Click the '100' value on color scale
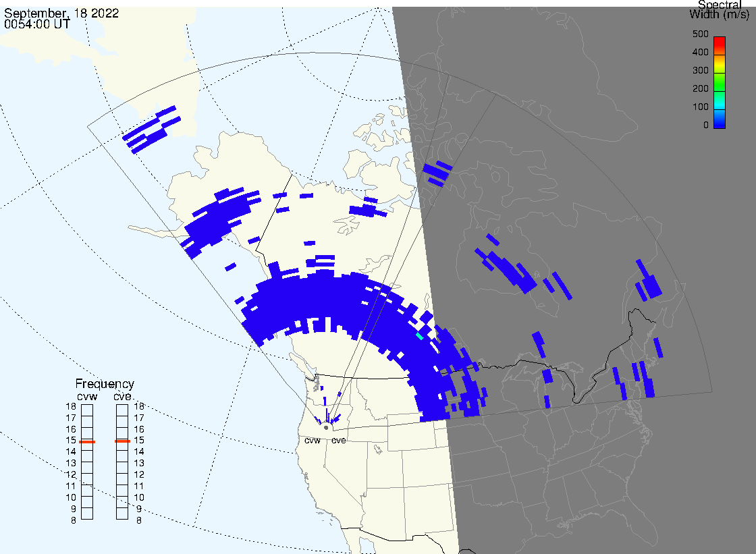Viewport: 756px width, 554px height. point(700,107)
